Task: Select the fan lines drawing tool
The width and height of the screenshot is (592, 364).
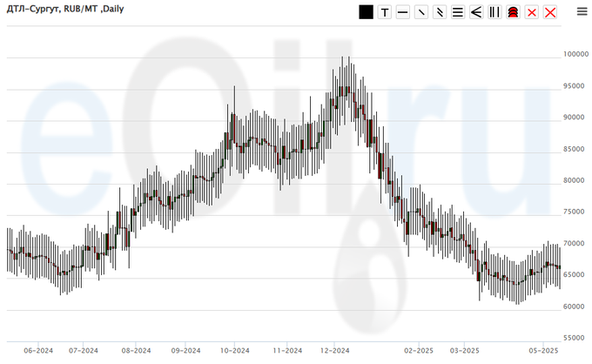Action: coord(476,12)
